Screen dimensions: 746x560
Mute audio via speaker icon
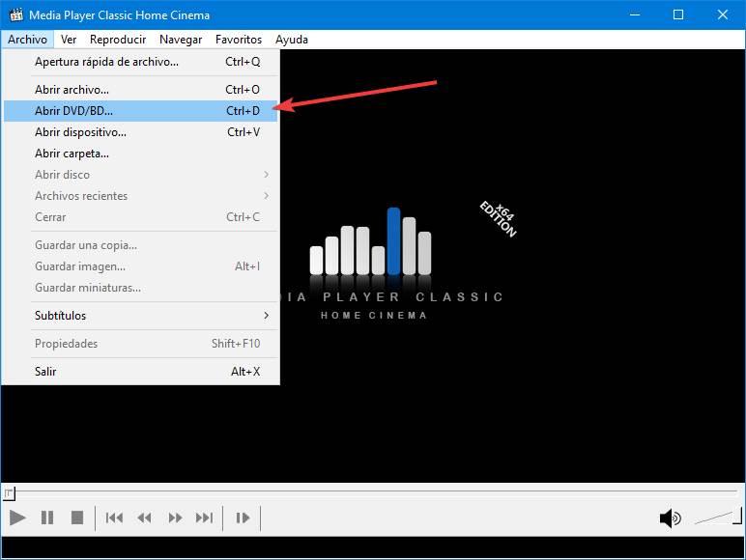click(x=670, y=518)
